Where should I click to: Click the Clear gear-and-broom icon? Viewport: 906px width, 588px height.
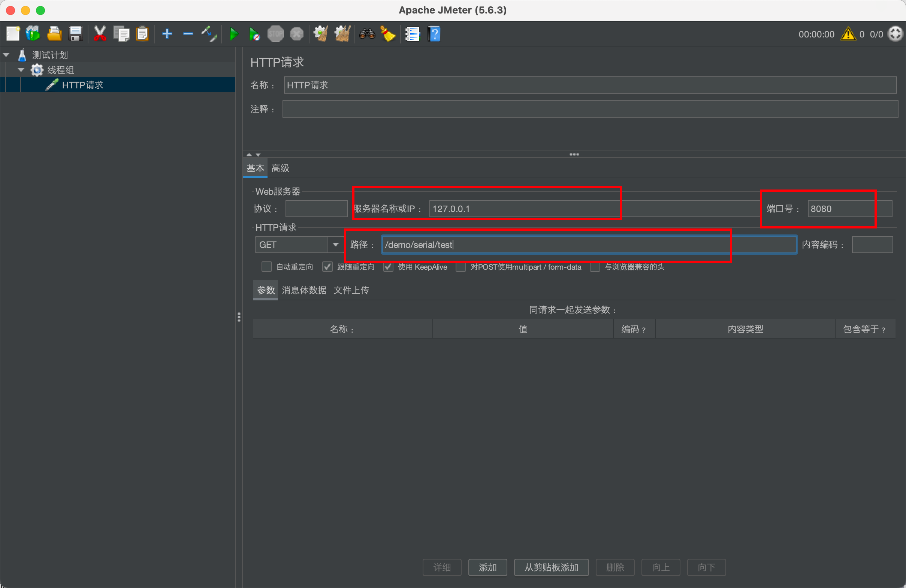coord(320,34)
